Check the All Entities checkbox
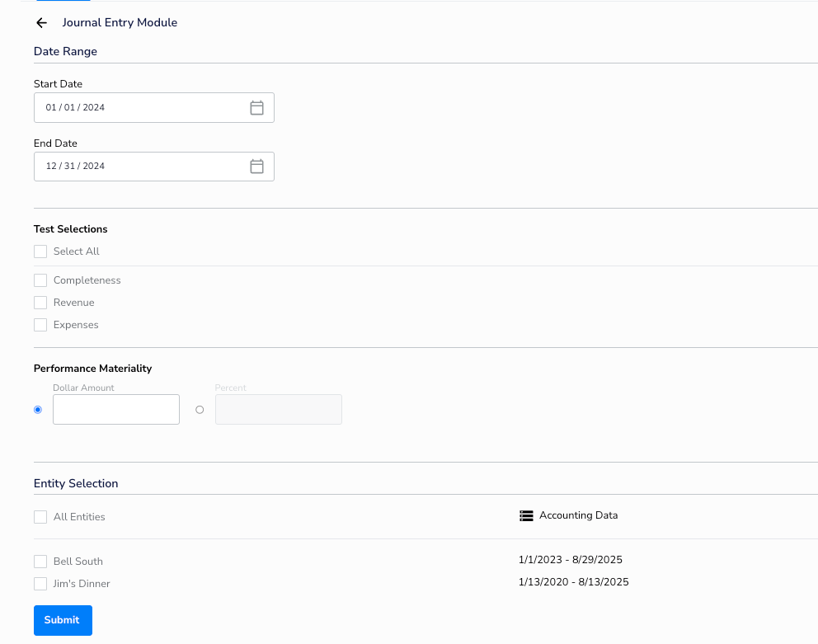The image size is (818, 644). 40,516
